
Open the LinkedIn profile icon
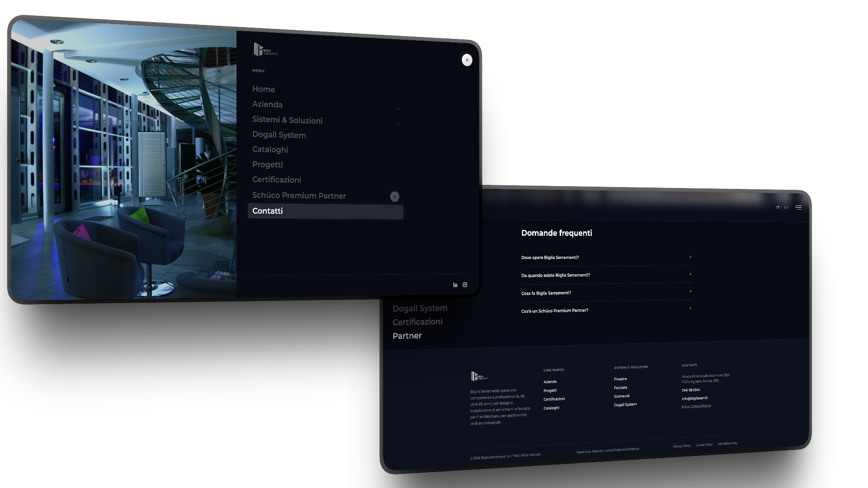455,285
